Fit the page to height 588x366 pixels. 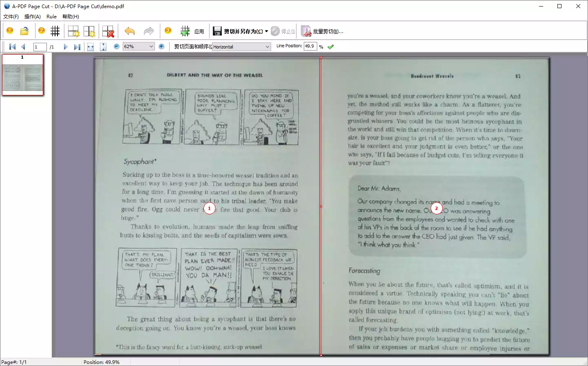pos(103,46)
